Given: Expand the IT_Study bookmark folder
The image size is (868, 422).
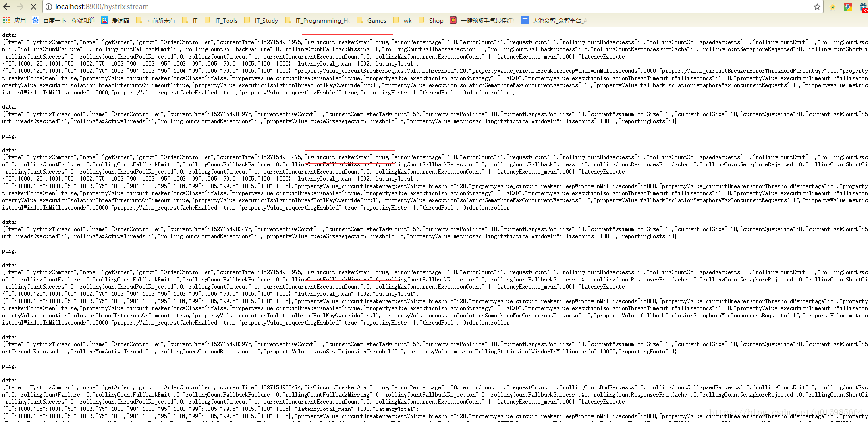Looking at the screenshot, I should coord(261,20).
